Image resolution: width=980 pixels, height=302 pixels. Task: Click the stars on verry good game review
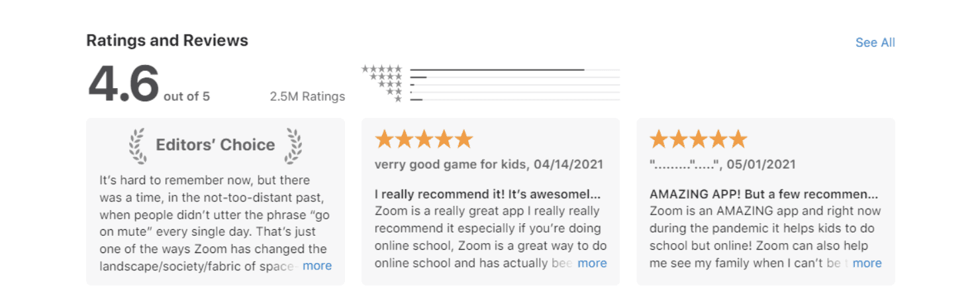point(424,139)
